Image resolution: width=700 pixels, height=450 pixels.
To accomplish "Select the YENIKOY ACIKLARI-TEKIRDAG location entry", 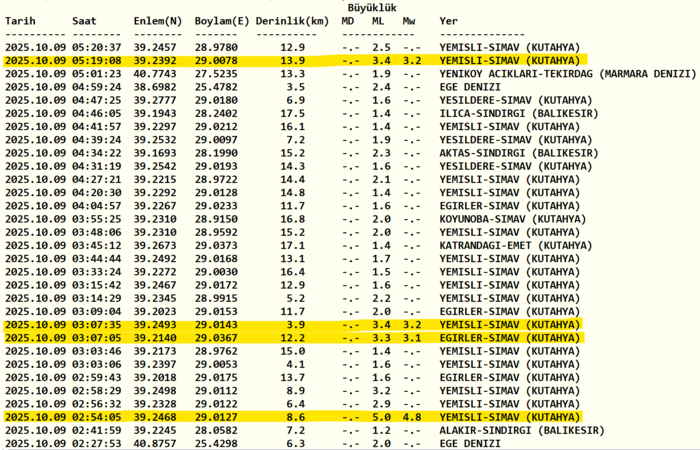I will (x=566, y=73).
